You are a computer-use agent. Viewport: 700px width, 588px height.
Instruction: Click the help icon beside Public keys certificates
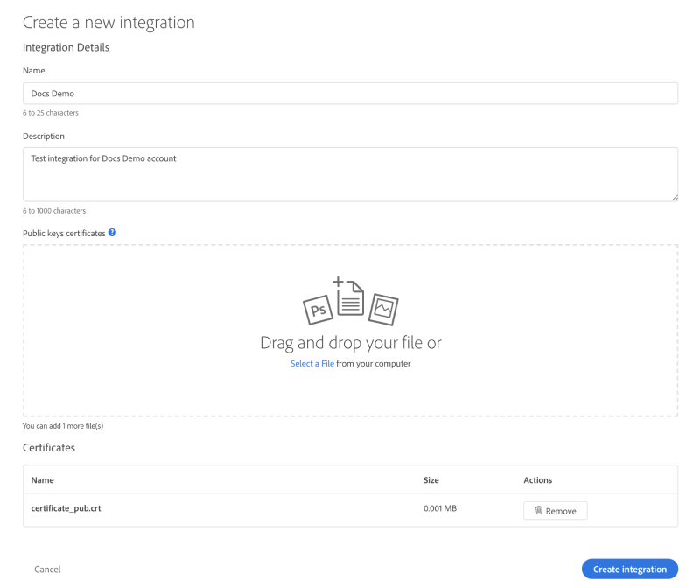click(x=113, y=233)
